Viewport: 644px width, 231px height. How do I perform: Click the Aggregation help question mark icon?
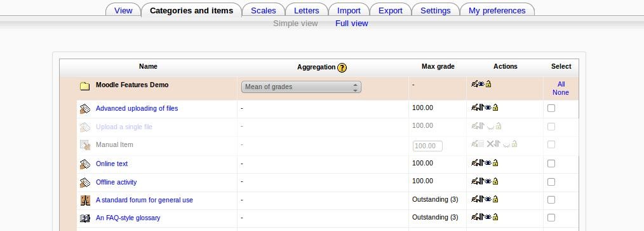click(342, 67)
